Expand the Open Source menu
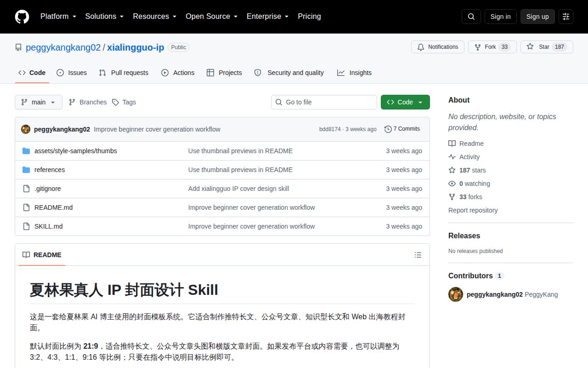Screen dimensions: 588x368 coord(212,17)
